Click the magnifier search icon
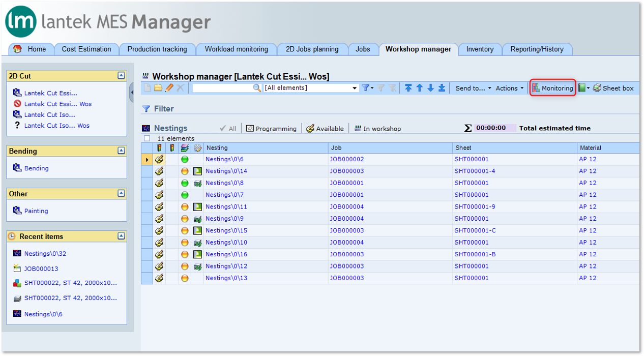The height and width of the screenshot is (356, 644). point(257,88)
